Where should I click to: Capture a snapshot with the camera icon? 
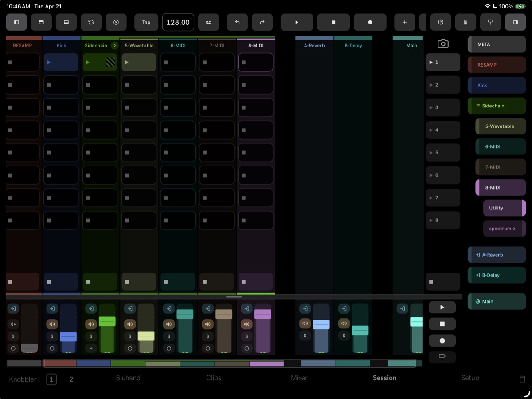click(443, 43)
